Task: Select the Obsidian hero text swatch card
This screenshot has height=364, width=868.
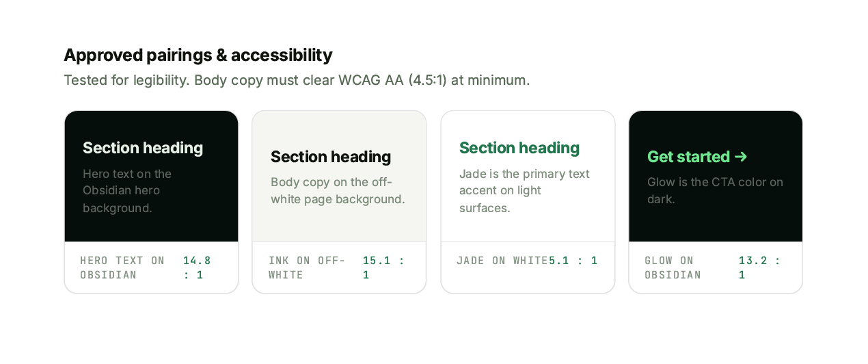Action: click(x=151, y=177)
